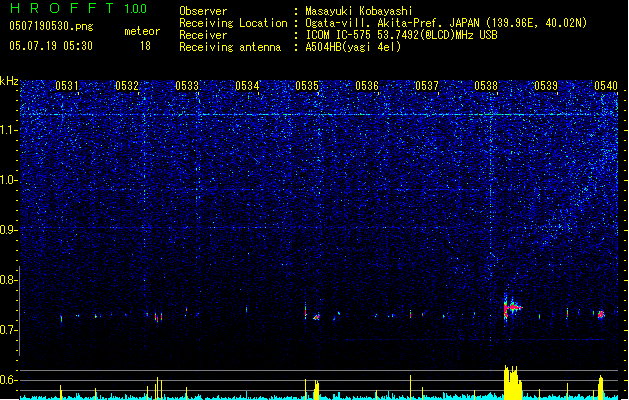629x400 pixels.
Task: Click the 0538 time marker
Action: [x=486, y=86]
